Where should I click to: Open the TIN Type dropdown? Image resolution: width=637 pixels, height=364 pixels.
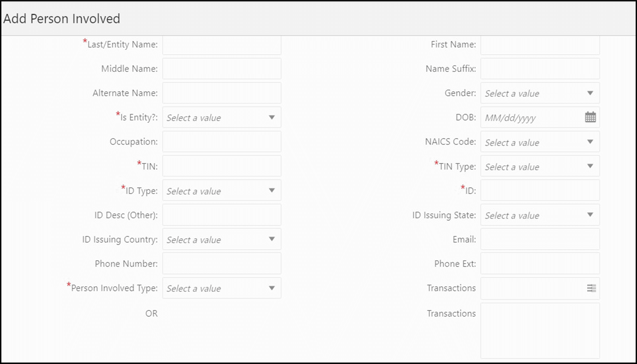click(x=540, y=167)
